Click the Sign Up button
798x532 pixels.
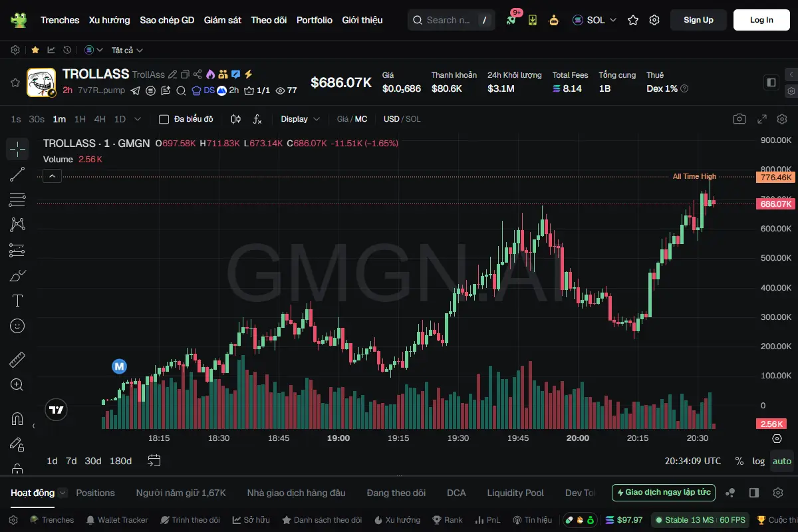coord(698,20)
